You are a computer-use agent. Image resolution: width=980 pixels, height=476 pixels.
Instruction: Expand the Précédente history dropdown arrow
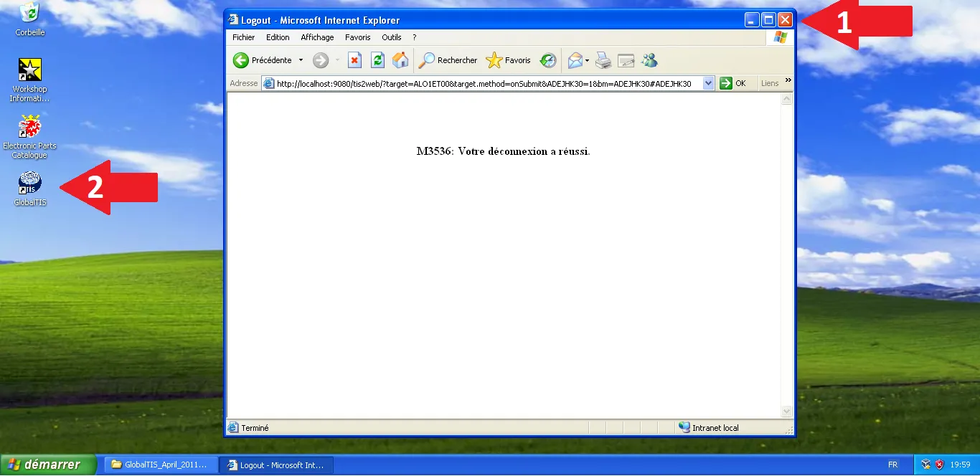pyautogui.click(x=301, y=61)
